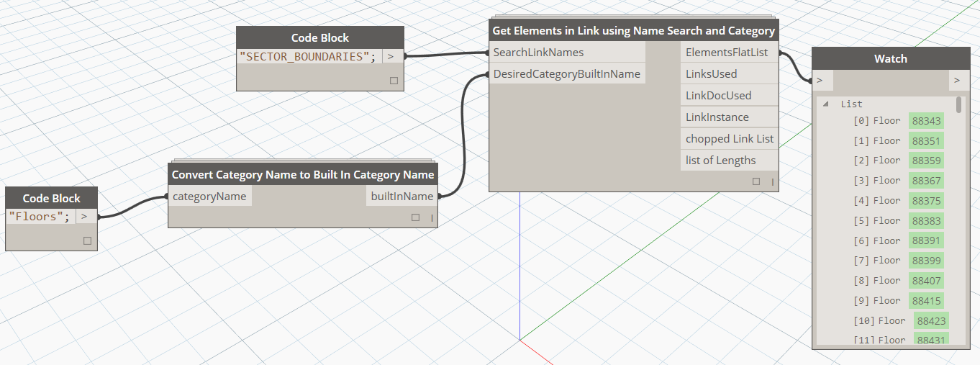Click the builtInName output port
The width and height of the screenshot is (980, 365).
coord(401,197)
